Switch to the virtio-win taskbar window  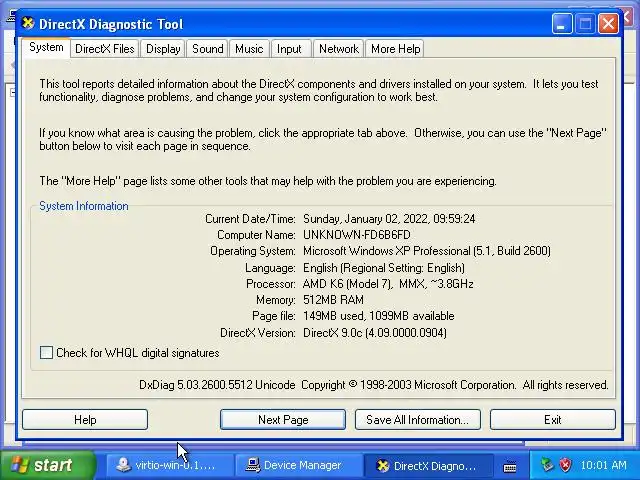(171, 465)
